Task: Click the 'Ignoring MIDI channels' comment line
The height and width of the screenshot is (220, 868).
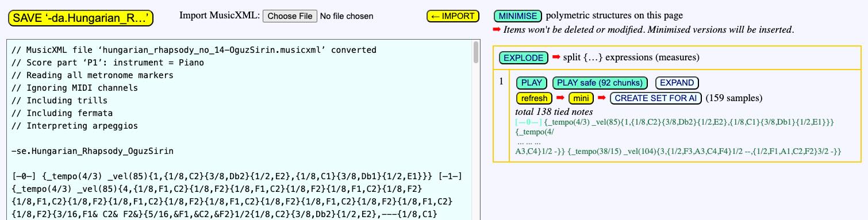Action: click(75, 88)
